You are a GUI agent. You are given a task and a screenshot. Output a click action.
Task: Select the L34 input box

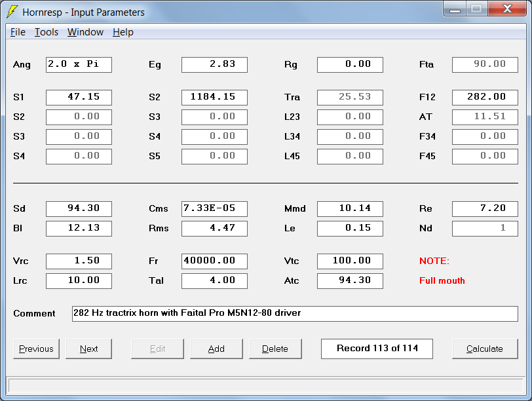click(x=350, y=137)
